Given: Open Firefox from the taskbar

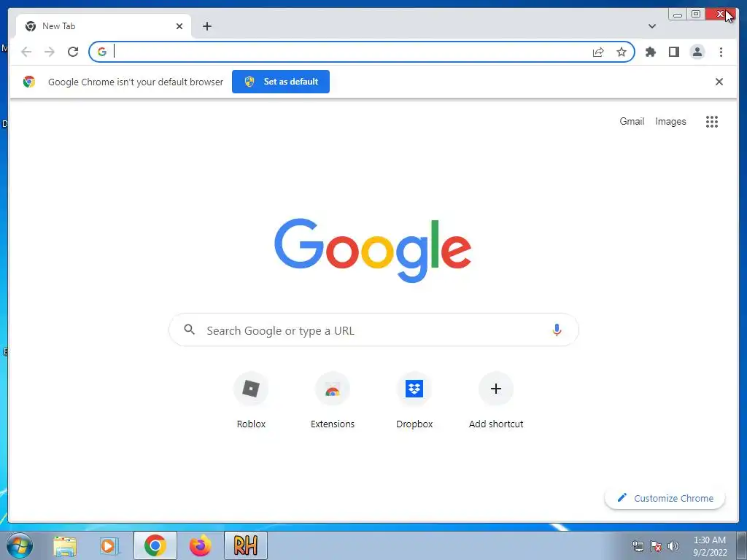Looking at the screenshot, I should (x=200, y=545).
